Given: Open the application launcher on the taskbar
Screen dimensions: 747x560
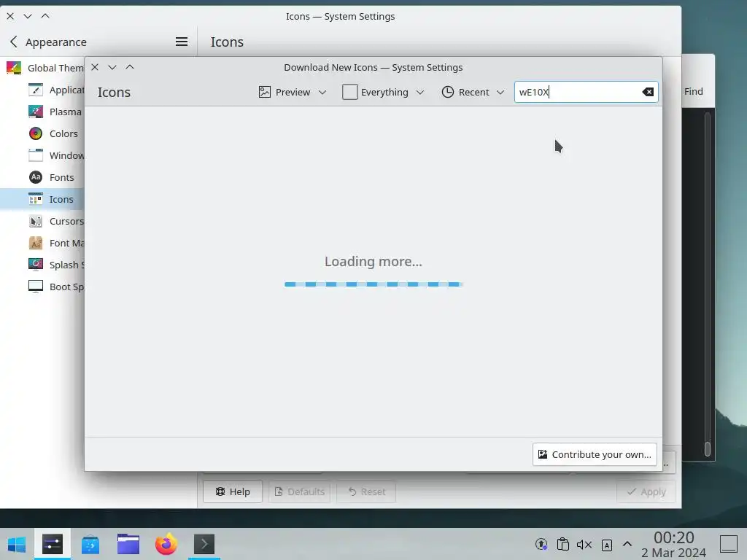Looking at the screenshot, I should coord(17,544).
